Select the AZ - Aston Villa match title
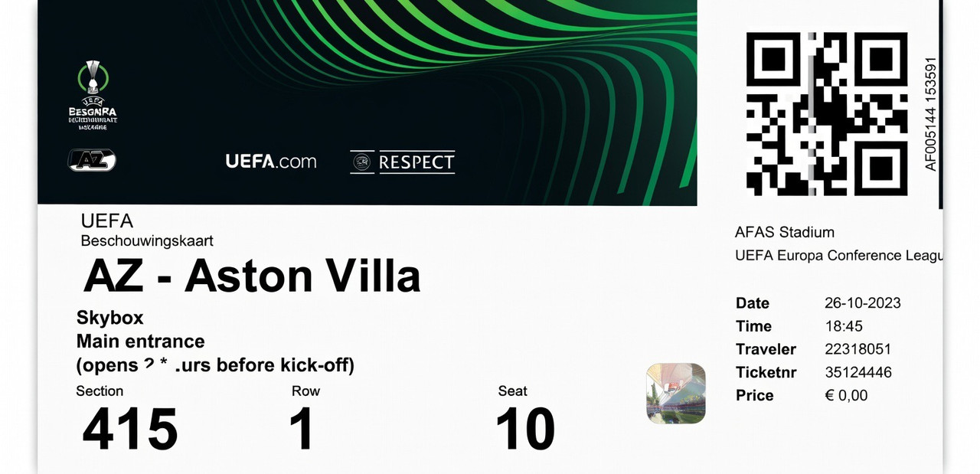980x474 pixels. click(252, 276)
